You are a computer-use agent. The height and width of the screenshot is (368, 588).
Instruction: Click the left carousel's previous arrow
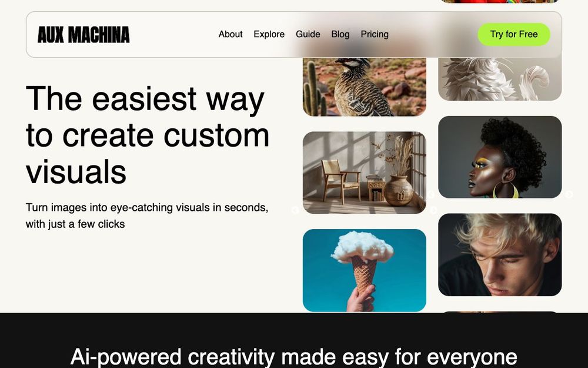[x=295, y=210]
